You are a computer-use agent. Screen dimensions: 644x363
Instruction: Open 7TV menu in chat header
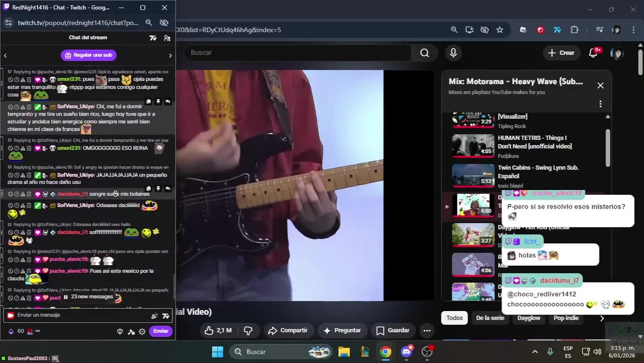153,38
